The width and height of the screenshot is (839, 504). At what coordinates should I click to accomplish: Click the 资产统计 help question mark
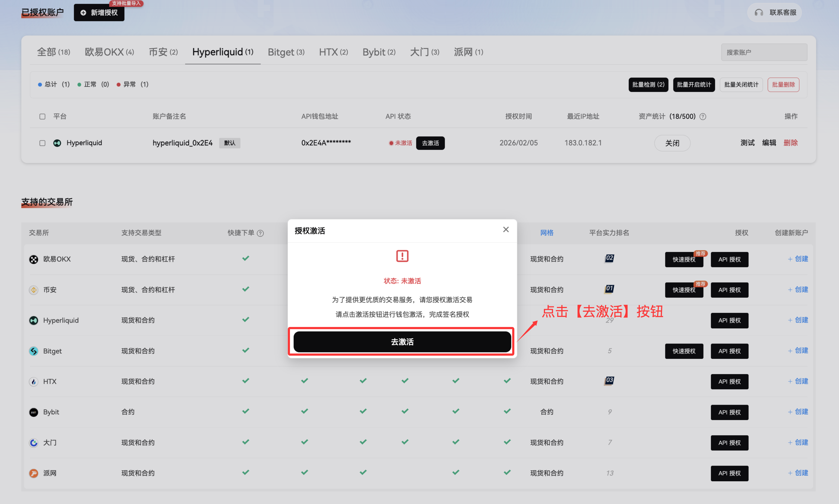coord(703,116)
